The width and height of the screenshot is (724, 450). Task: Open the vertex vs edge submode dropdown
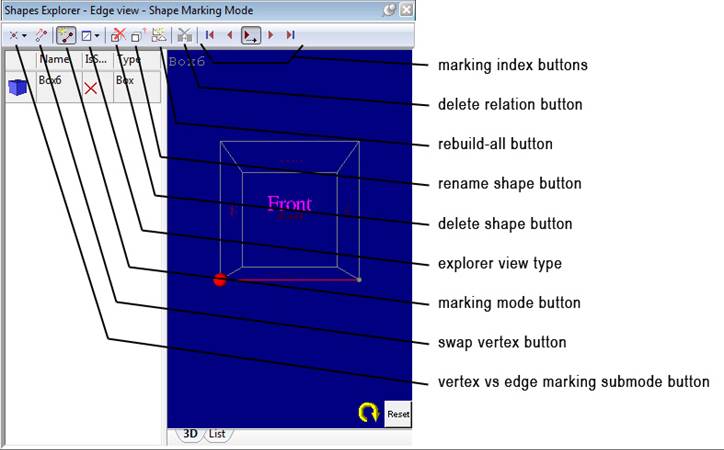(x=23, y=35)
